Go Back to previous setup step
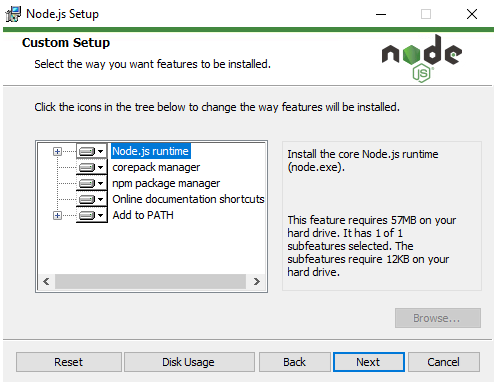Image resolution: width=496 pixels, height=382 pixels. pyautogui.click(x=295, y=362)
